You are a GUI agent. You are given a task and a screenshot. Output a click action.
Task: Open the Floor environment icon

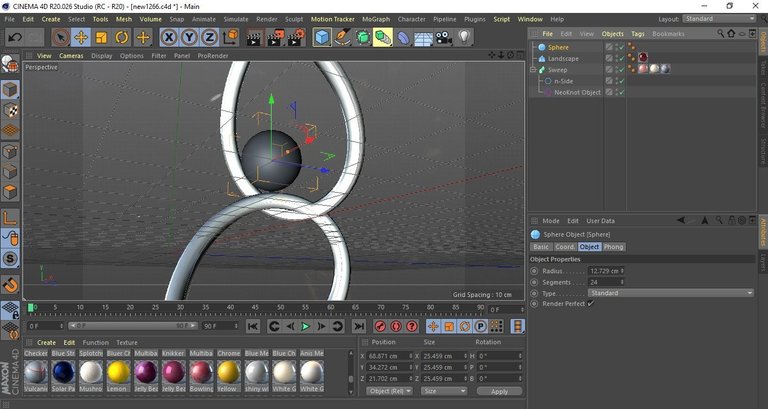(x=423, y=38)
